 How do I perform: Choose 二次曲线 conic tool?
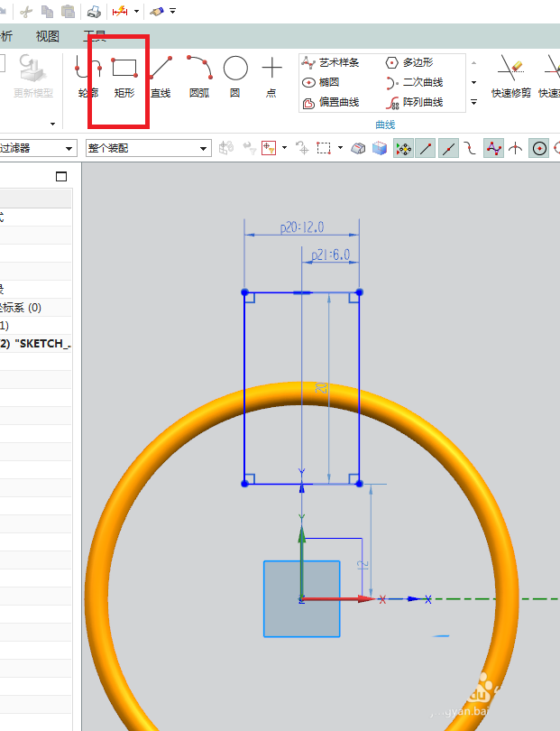[414, 82]
